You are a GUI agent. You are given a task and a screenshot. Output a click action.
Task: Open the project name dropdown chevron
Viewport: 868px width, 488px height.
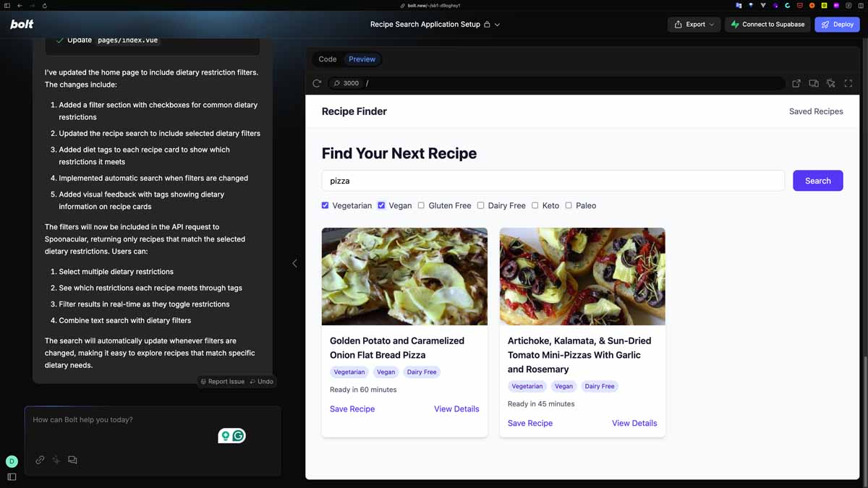pos(498,24)
